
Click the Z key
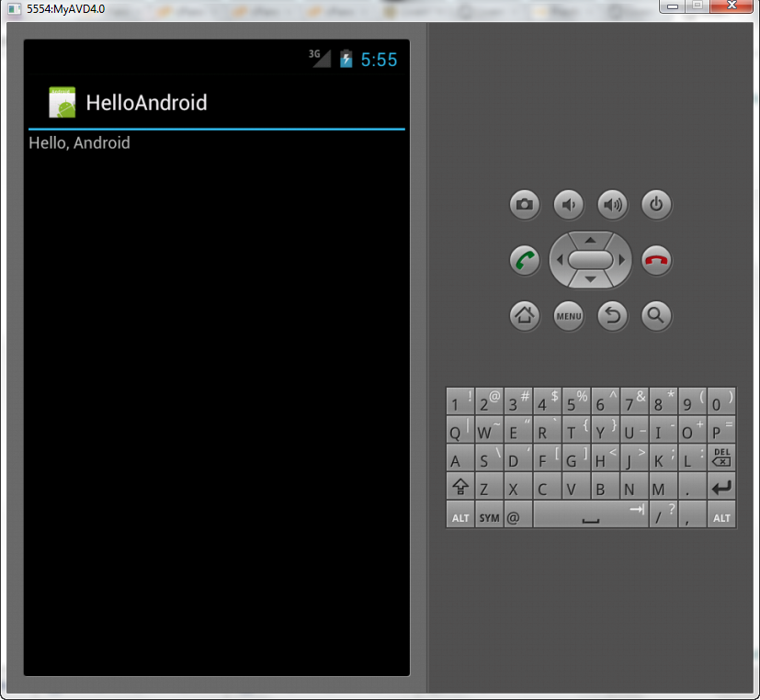coord(489,486)
